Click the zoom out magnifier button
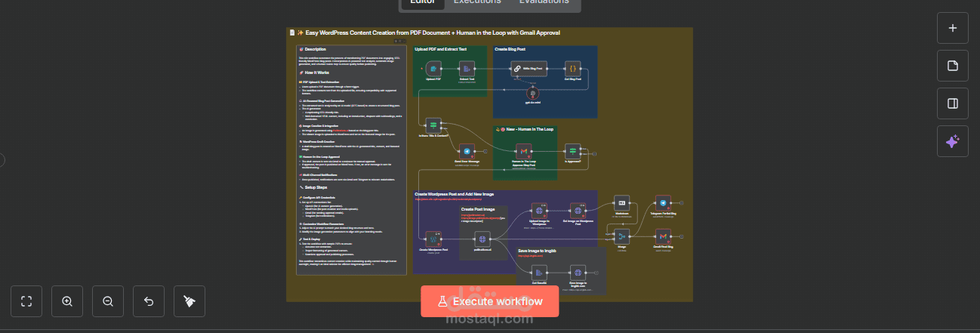Image resolution: width=980 pixels, height=333 pixels. (108, 301)
